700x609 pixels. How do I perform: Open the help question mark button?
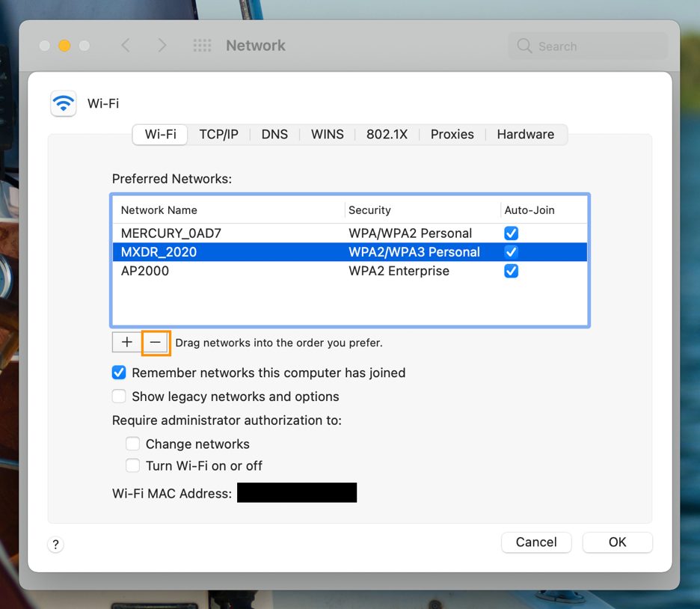tap(55, 545)
